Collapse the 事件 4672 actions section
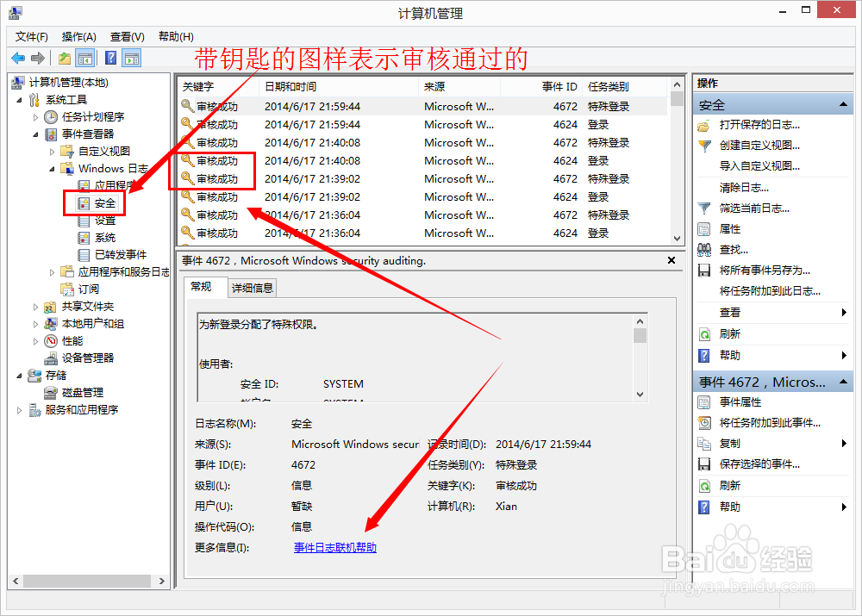Viewport: 862px width, 616px height. tap(843, 382)
